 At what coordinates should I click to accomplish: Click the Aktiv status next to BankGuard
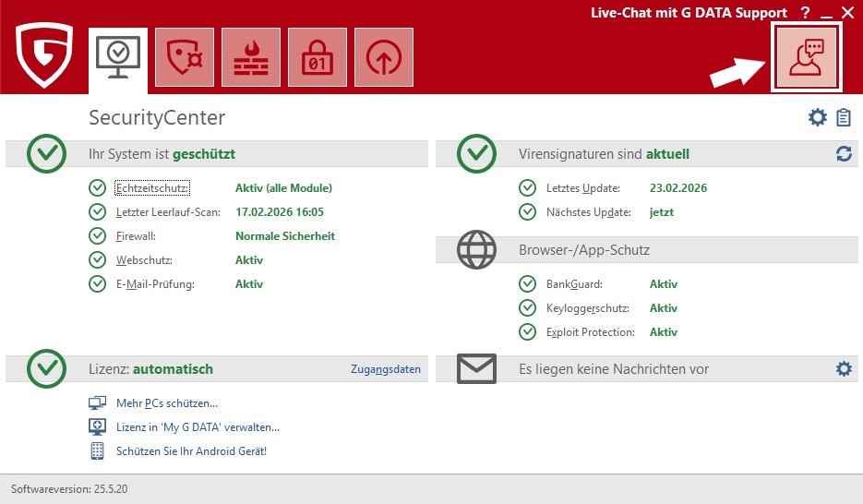point(664,284)
